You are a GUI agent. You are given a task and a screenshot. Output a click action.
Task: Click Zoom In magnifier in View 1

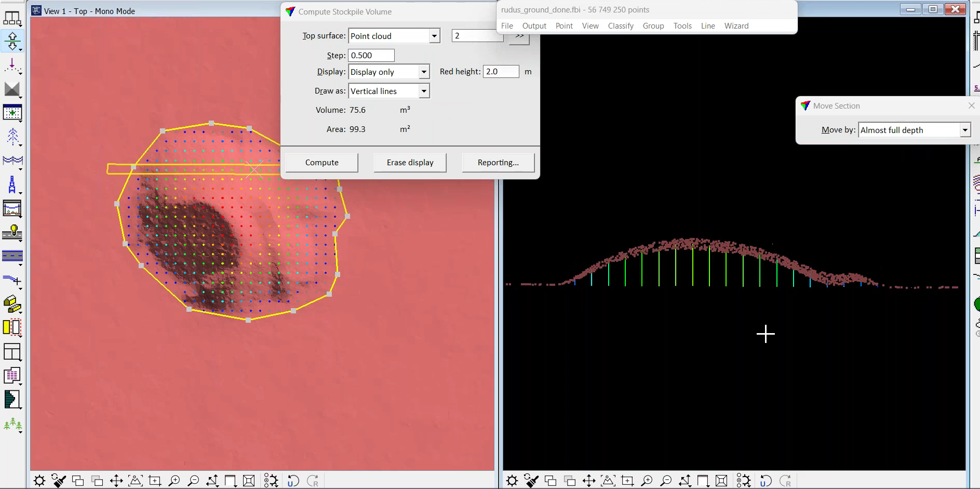point(174,481)
